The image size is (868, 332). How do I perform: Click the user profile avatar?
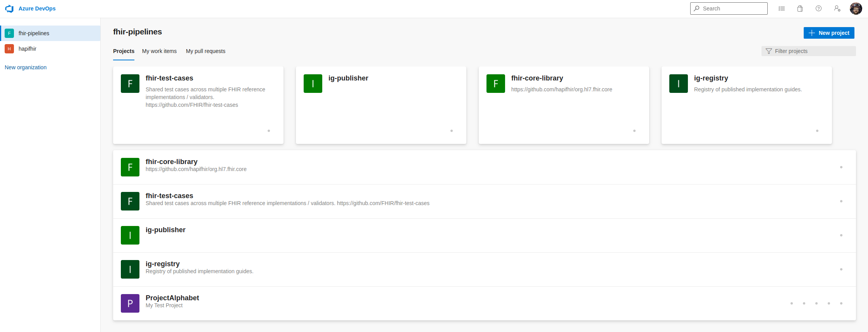(856, 9)
